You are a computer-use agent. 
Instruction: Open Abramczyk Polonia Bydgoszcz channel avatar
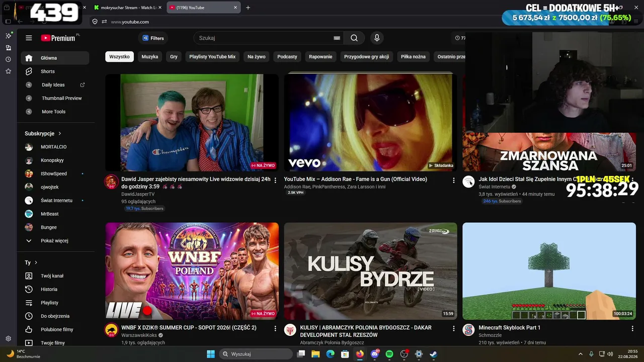pyautogui.click(x=290, y=330)
